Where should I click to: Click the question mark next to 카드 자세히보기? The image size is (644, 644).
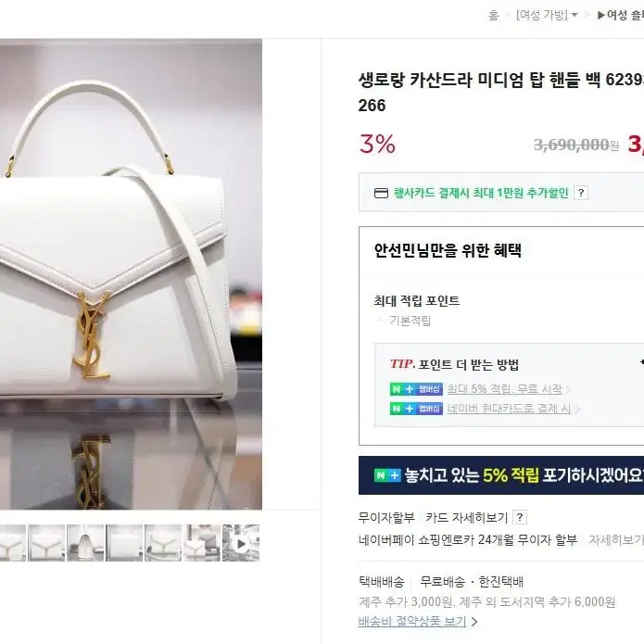coord(520,517)
